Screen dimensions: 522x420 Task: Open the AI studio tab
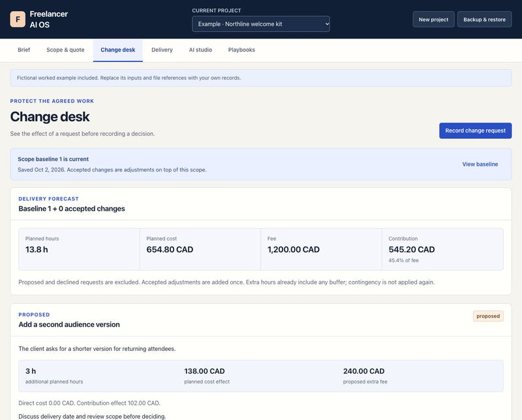(x=200, y=50)
